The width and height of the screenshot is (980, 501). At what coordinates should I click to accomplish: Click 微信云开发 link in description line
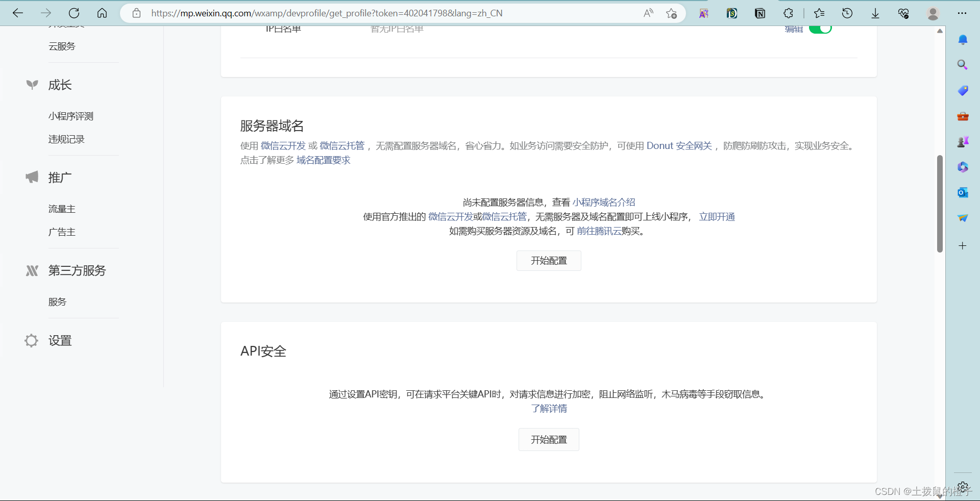283,146
